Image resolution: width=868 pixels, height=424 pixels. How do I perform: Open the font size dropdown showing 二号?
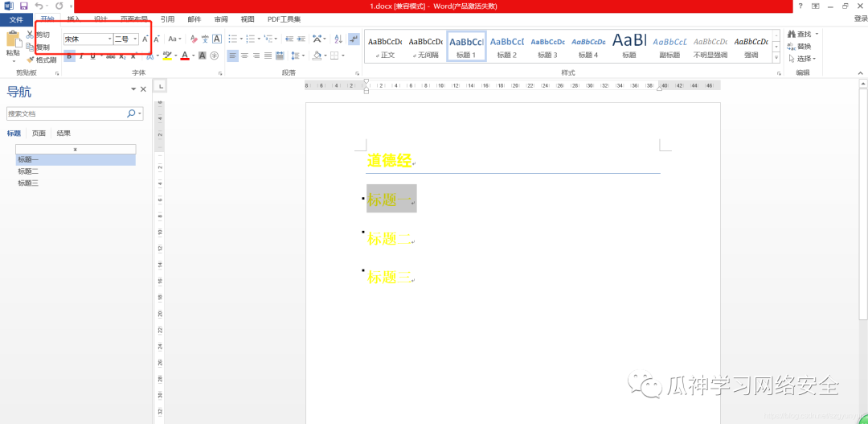pyautogui.click(x=136, y=39)
